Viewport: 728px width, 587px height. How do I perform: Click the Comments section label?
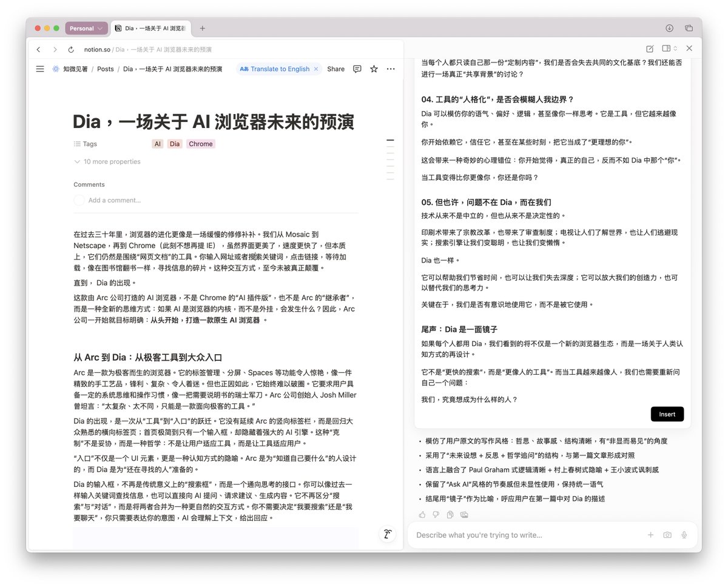tap(89, 184)
